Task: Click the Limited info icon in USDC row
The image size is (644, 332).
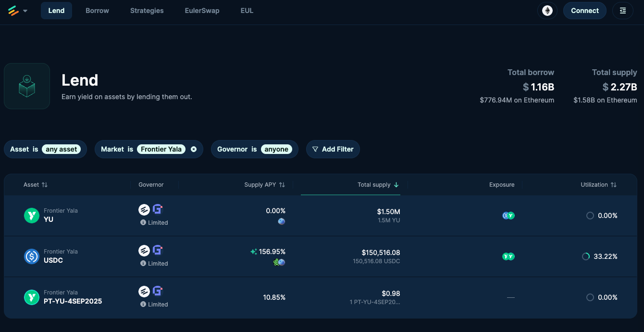Action: coord(143,264)
